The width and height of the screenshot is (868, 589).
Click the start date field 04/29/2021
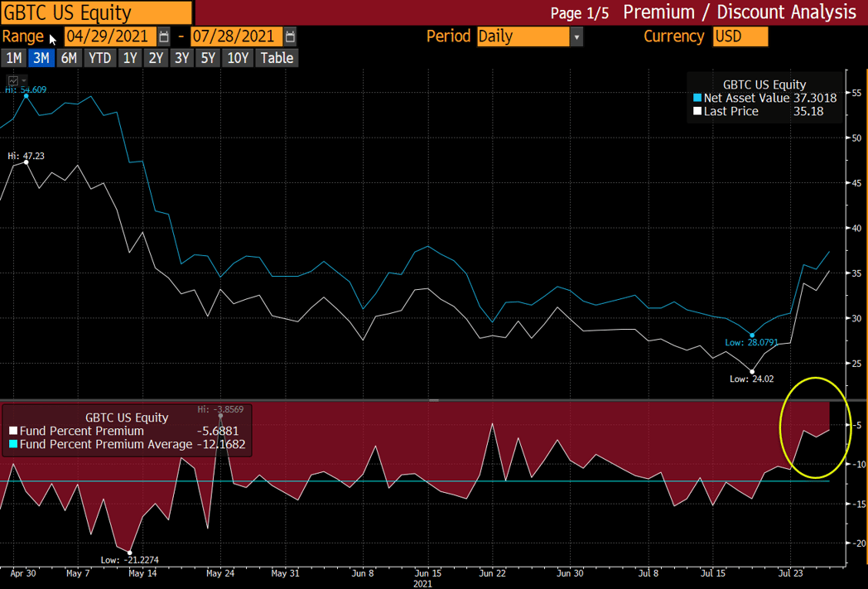(110, 36)
